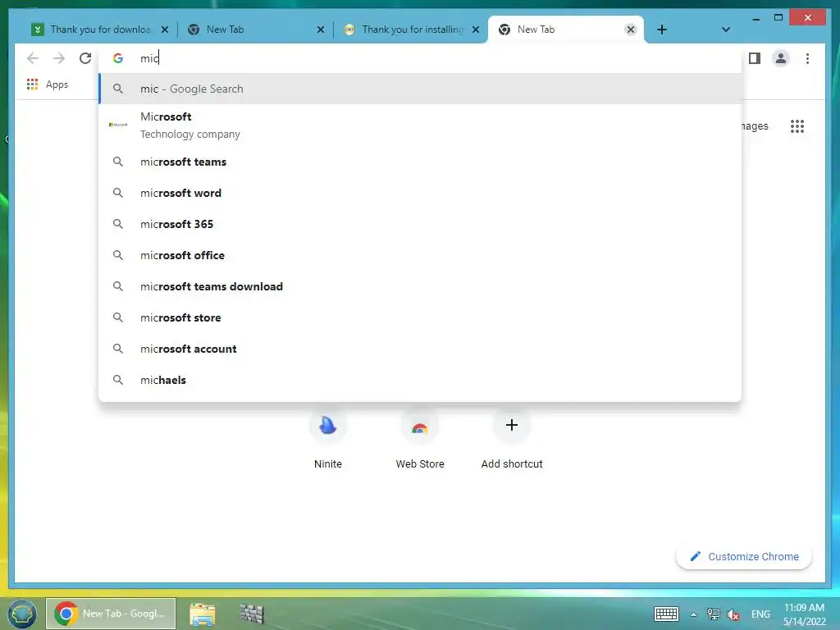Choose Microsoft Technology company suggestion
This screenshot has width=840, height=630.
420,125
